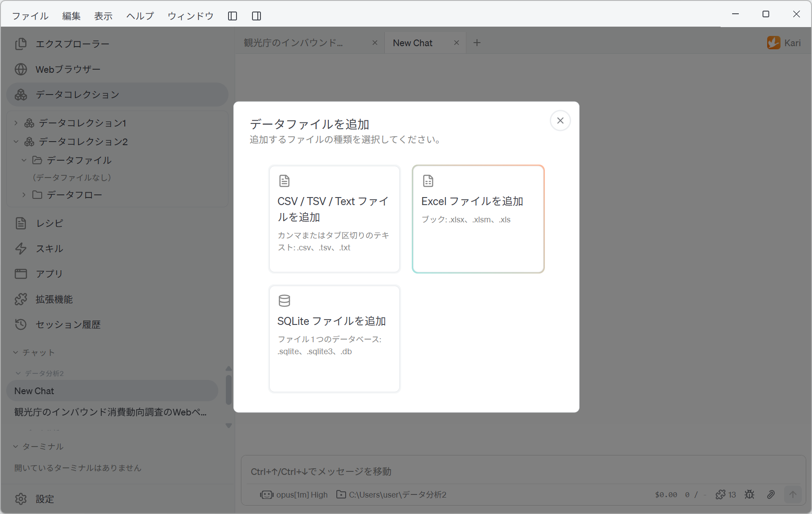Close the New Chat tab

tap(457, 43)
